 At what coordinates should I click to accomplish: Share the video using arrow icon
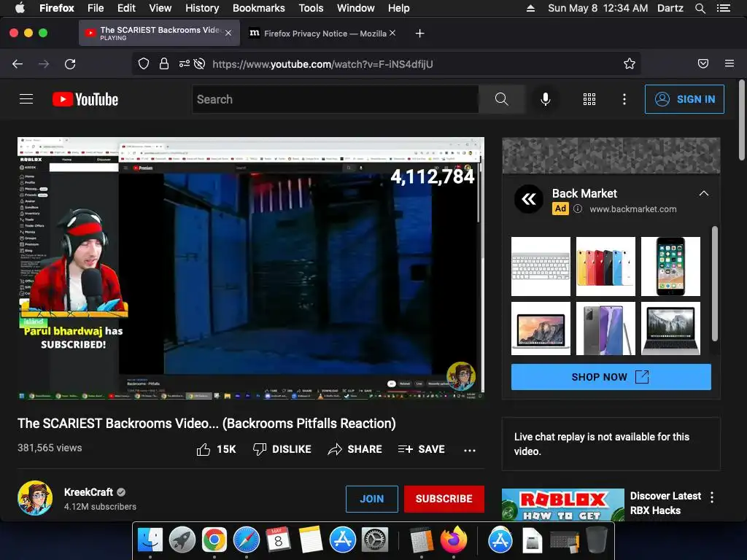click(335, 449)
